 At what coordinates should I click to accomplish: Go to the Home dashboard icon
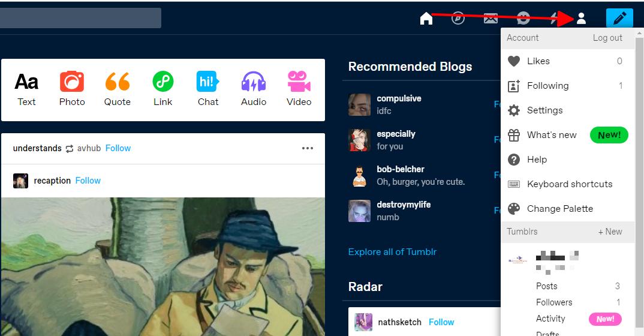pyautogui.click(x=426, y=19)
